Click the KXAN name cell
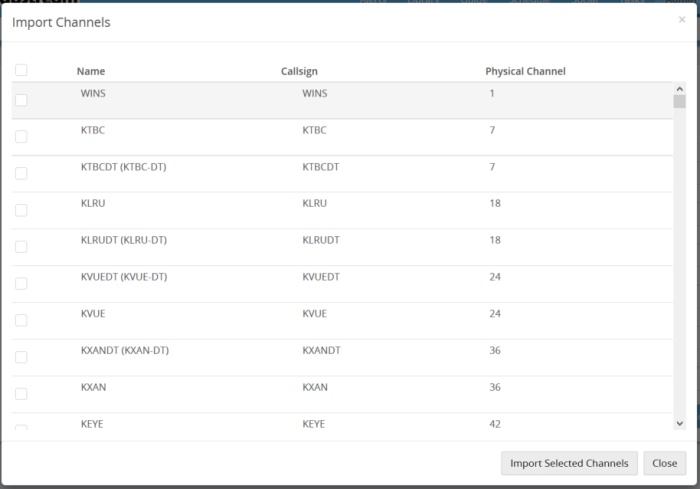700x489 pixels. pyautogui.click(x=93, y=387)
